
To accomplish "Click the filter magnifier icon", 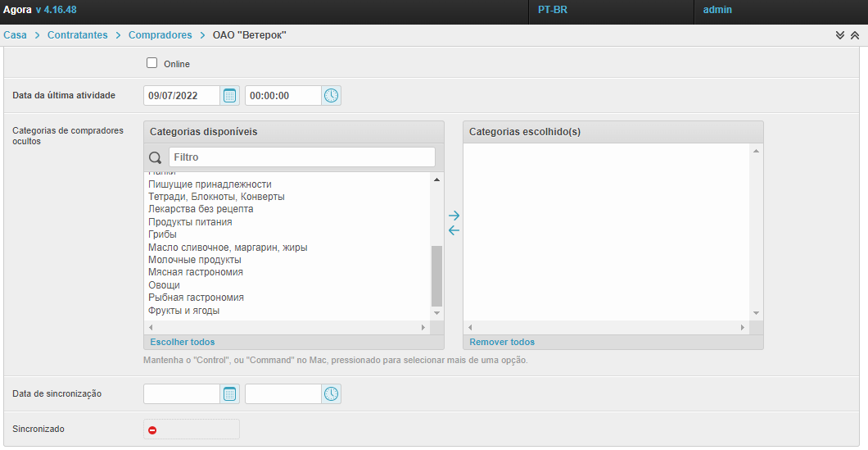I will coord(156,157).
